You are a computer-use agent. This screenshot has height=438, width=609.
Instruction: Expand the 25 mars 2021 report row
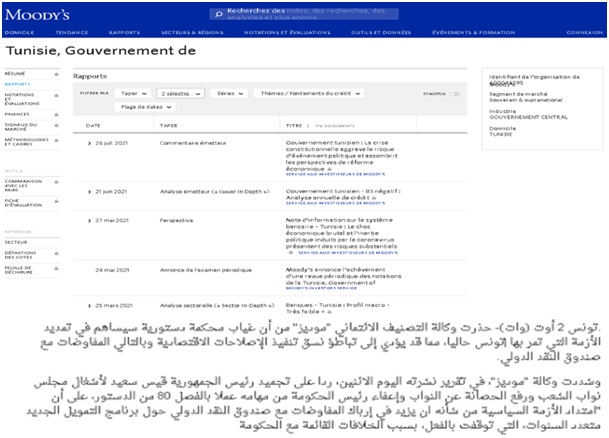pos(89,306)
